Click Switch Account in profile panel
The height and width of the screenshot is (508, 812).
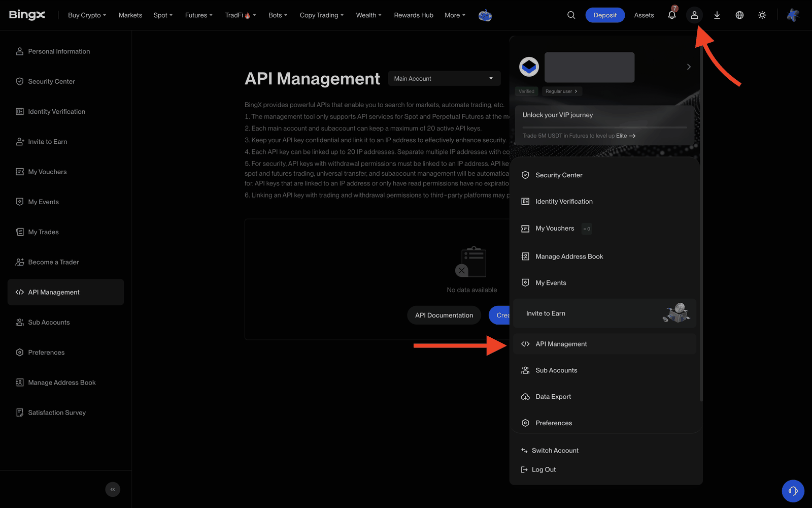click(x=550, y=451)
